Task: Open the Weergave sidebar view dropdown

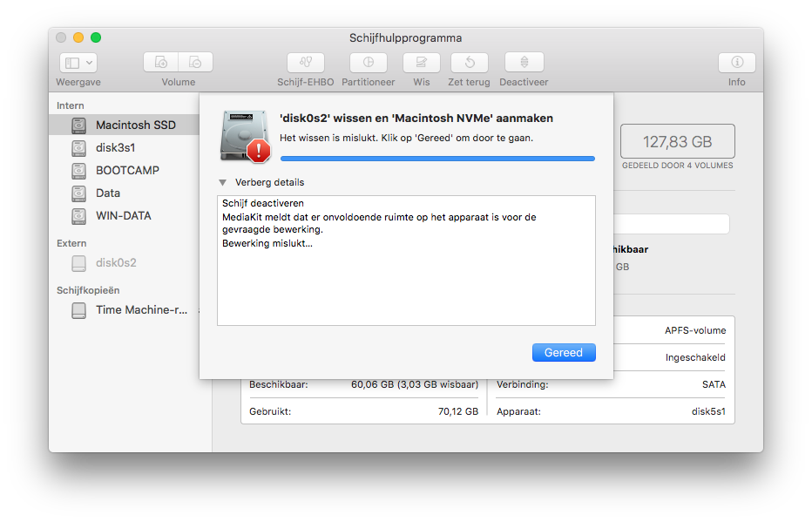Action: pyautogui.click(x=78, y=63)
